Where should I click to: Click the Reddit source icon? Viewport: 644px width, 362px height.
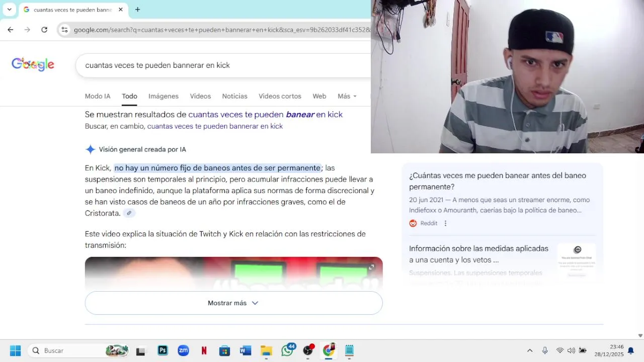point(413,223)
